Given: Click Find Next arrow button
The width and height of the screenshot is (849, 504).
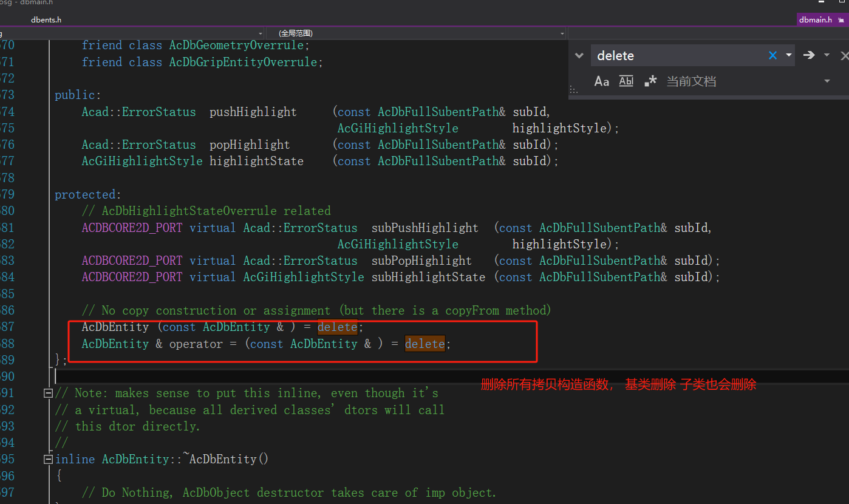Looking at the screenshot, I should coord(808,55).
